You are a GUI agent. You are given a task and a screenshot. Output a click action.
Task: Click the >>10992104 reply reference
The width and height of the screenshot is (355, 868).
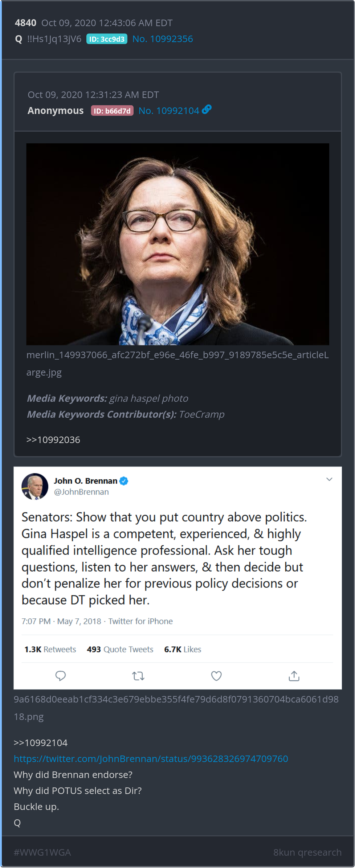pyautogui.click(x=41, y=743)
